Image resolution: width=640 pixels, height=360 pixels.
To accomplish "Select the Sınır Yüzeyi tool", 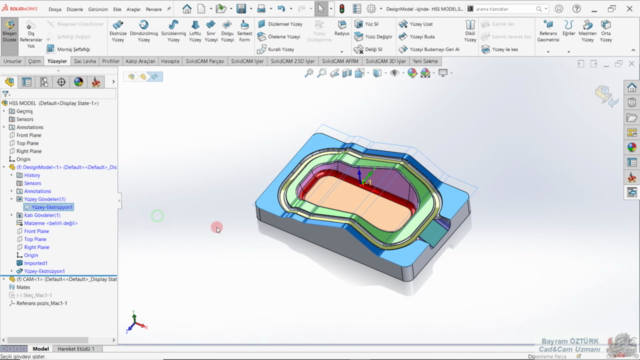I will [x=211, y=32].
